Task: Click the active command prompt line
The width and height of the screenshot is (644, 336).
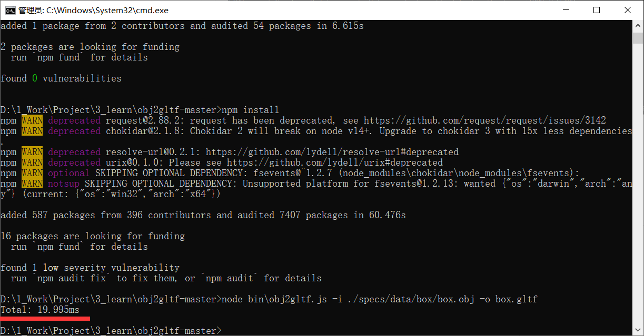Action: [x=111, y=330]
